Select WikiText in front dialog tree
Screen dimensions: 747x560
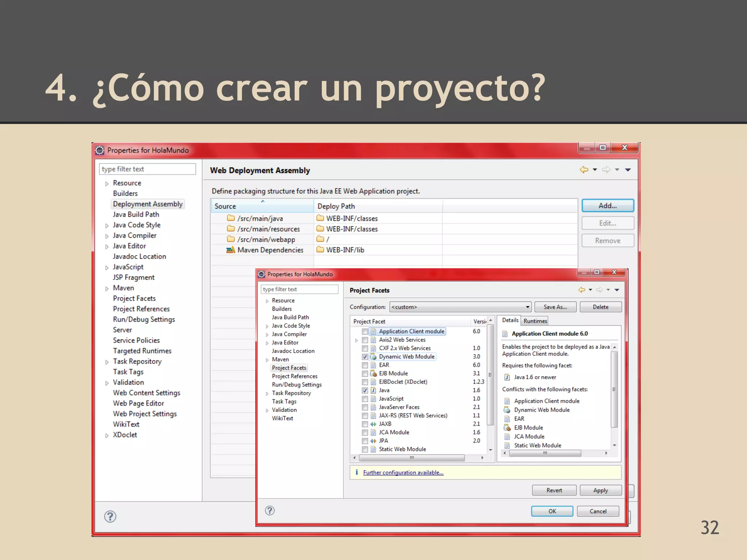(x=282, y=418)
